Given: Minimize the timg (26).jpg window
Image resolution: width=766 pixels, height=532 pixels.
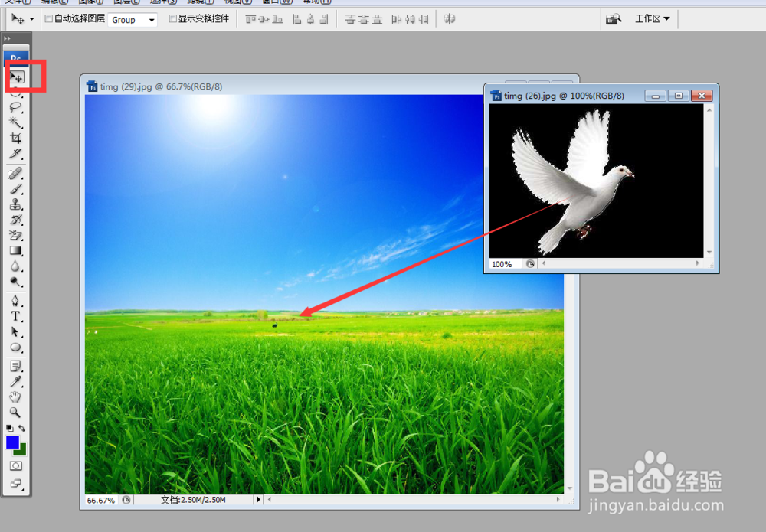Looking at the screenshot, I should [x=655, y=96].
